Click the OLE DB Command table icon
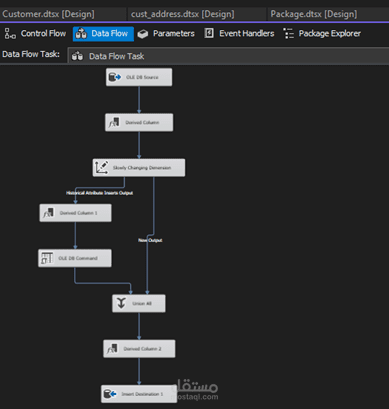Viewport: 389px width, 409px height. 47,258
